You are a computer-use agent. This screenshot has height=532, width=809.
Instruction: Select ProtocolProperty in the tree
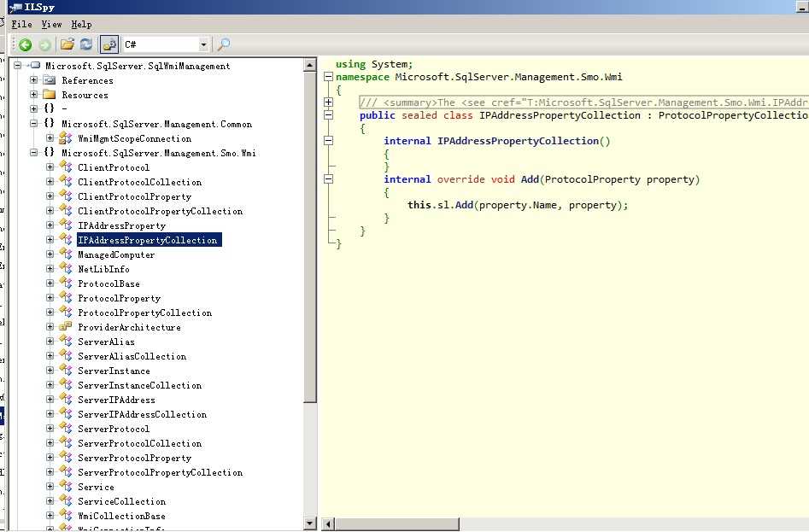(x=120, y=298)
